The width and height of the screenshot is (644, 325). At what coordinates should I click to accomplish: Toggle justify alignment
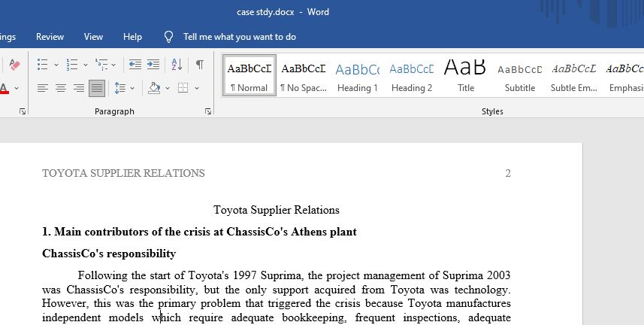(97, 88)
